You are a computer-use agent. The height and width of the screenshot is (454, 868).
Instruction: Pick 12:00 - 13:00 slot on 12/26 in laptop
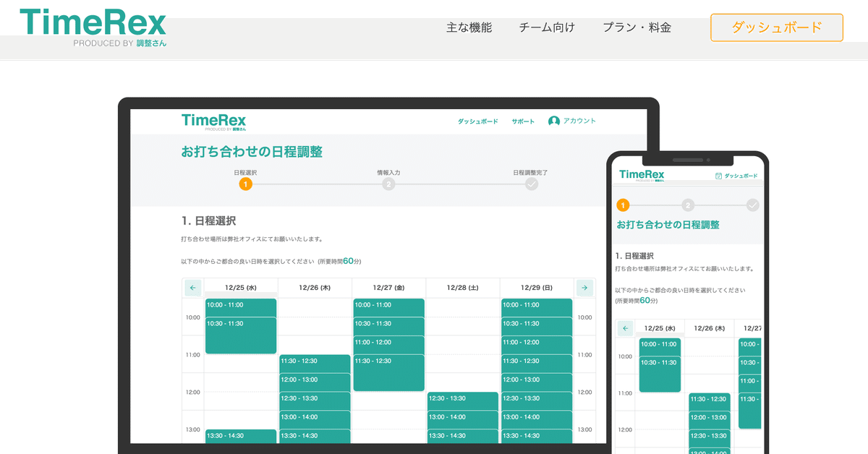pyautogui.click(x=315, y=382)
